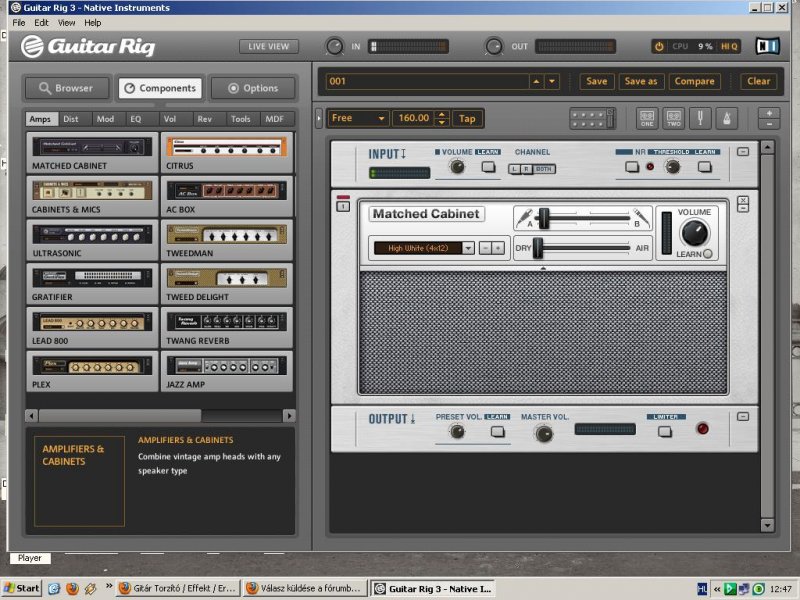
Task: Switch to LIVE VIEW
Action: click(268, 46)
